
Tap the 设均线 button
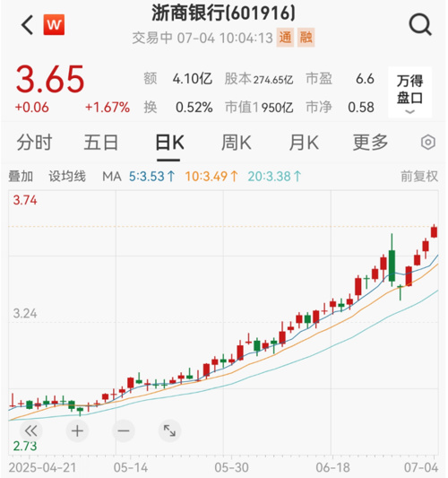tap(67, 177)
